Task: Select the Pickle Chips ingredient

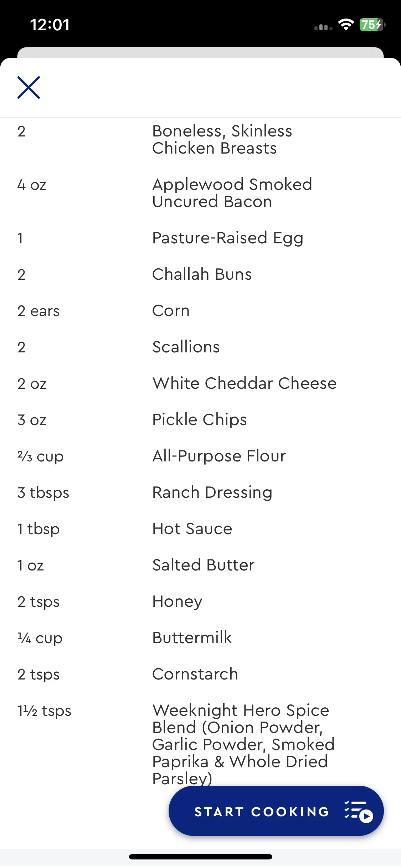Action: pyautogui.click(x=200, y=420)
